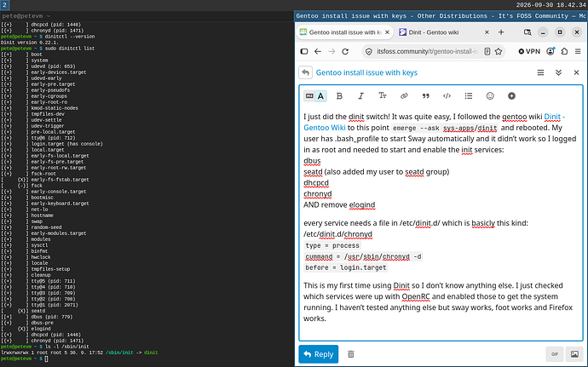588x367 pixels.
Task: Go back to previous page
Action: (x=318, y=51)
